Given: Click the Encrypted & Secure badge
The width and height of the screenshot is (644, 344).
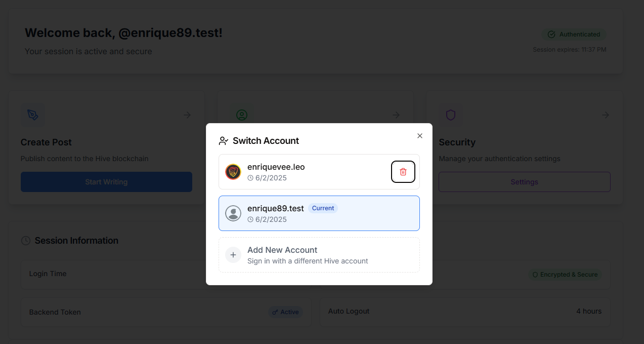Looking at the screenshot, I should coord(565,275).
